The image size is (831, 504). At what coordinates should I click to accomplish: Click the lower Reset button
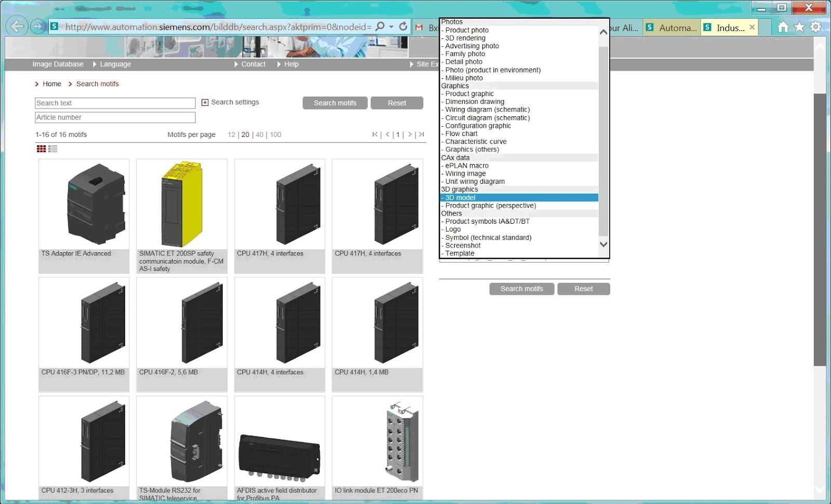[584, 289]
